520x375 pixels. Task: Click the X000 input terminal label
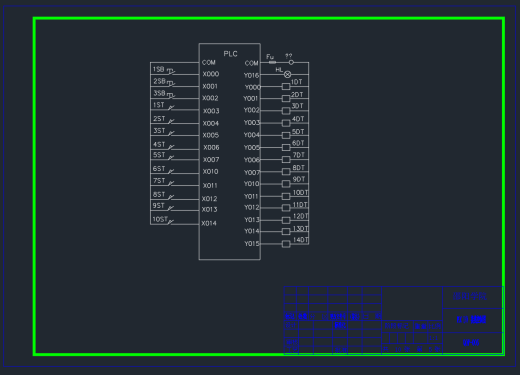[x=211, y=74]
